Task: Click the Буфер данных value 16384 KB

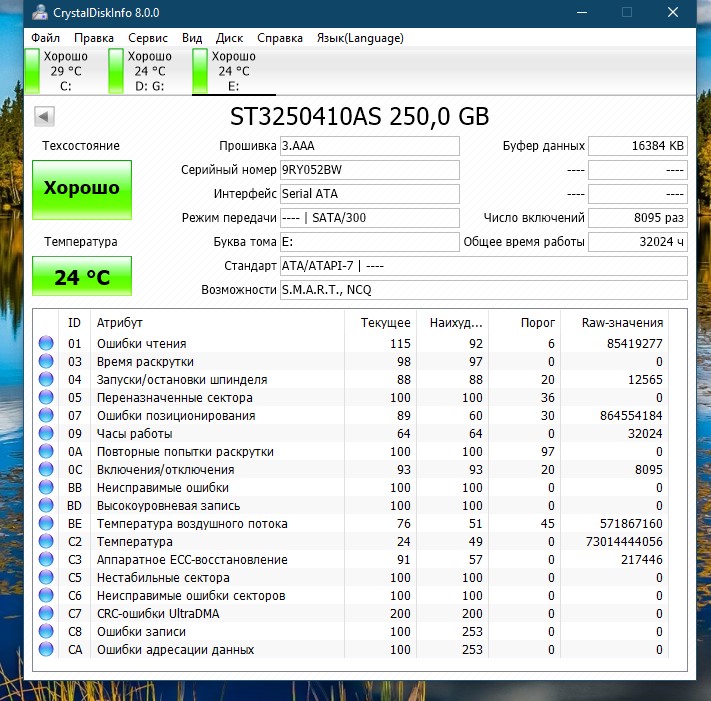Action: 638,146
